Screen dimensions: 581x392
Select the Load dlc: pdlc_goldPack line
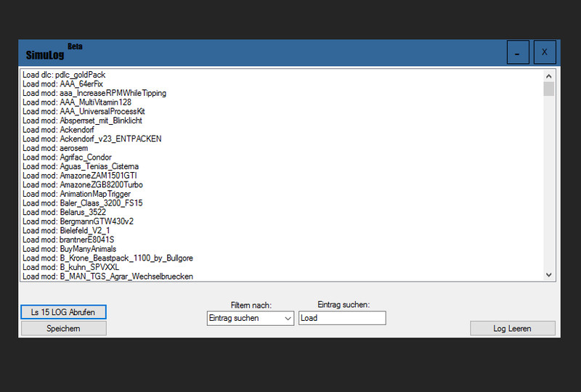(64, 75)
